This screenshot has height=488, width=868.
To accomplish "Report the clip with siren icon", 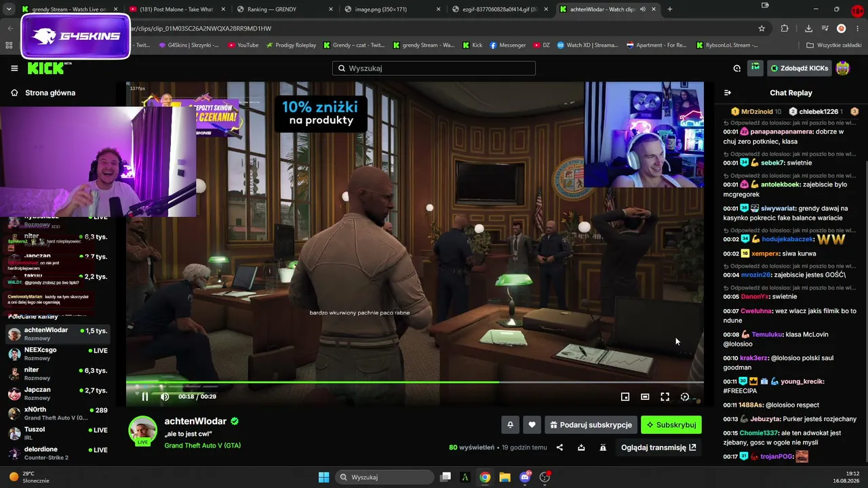I will (603, 447).
